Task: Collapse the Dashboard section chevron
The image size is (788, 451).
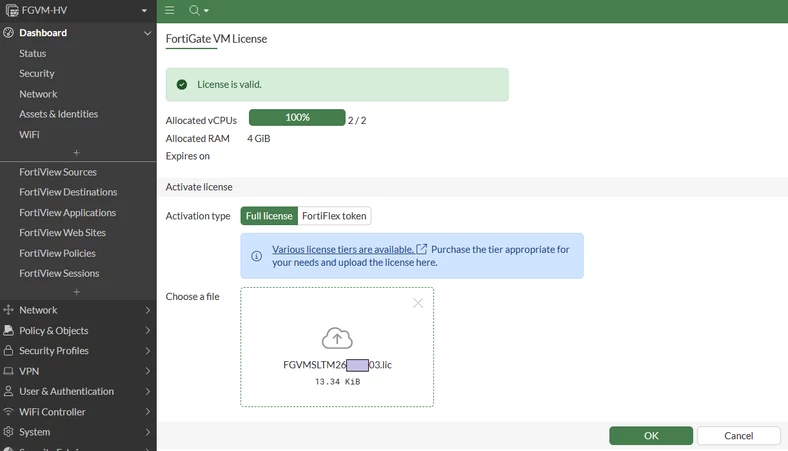Action: point(147,33)
